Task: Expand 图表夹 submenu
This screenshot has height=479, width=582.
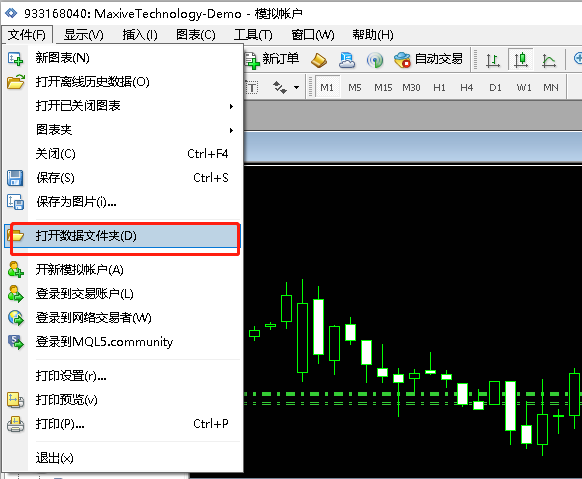Action: coord(122,130)
